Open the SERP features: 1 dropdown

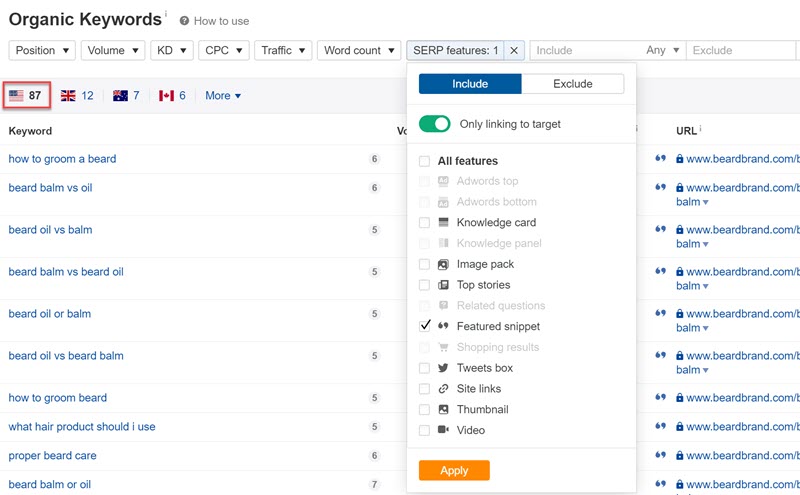[456, 51]
